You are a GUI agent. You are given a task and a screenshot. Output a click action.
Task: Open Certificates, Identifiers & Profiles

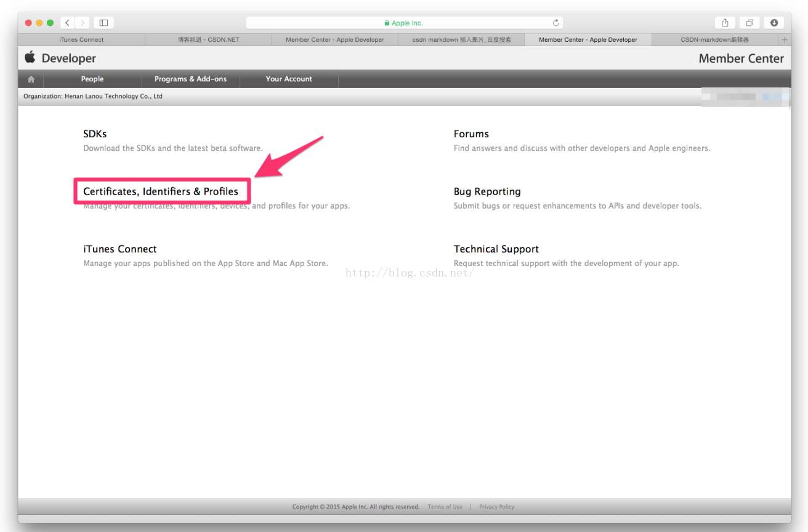click(x=161, y=191)
